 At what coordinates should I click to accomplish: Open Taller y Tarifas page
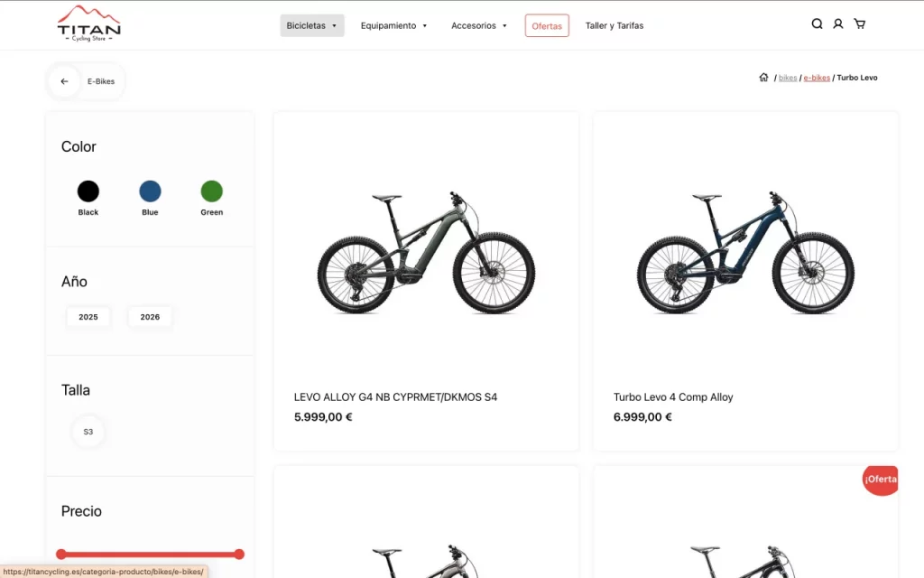[x=614, y=25]
